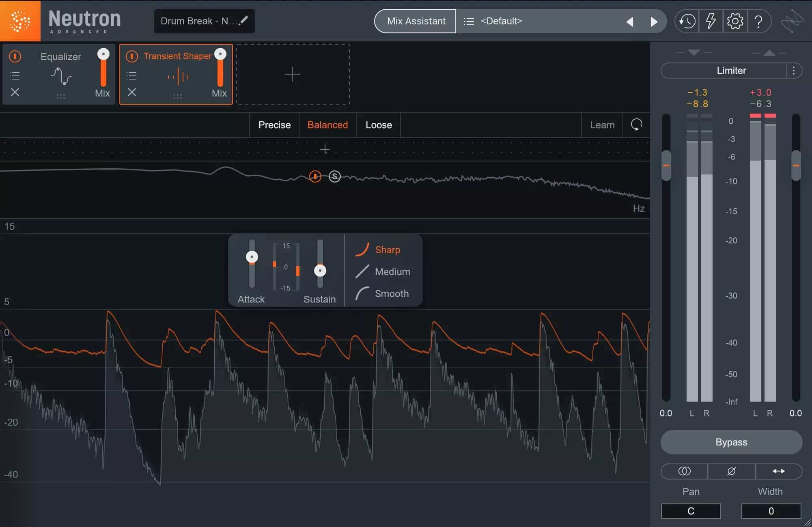Viewport: 812px width, 527px height.
Task: Open Limiter options three-dot menu
Action: pyautogui.click(x=794, y=71)
